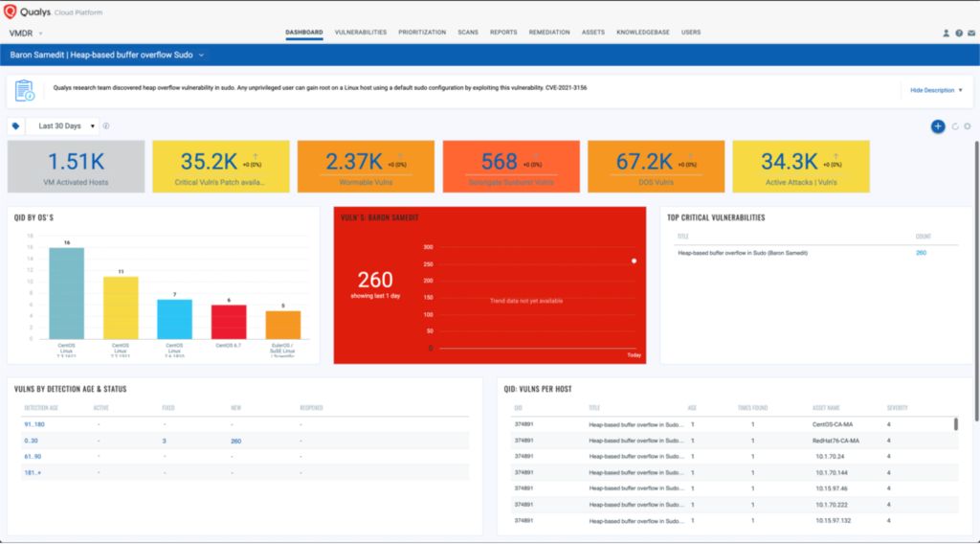
Task: Click the user profile icon
Action: click(947, 33)
